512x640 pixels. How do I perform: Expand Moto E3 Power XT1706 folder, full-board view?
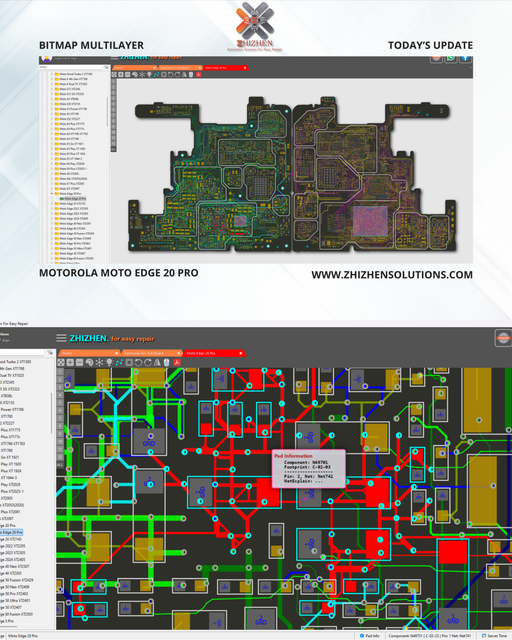(x=51, y=109)
